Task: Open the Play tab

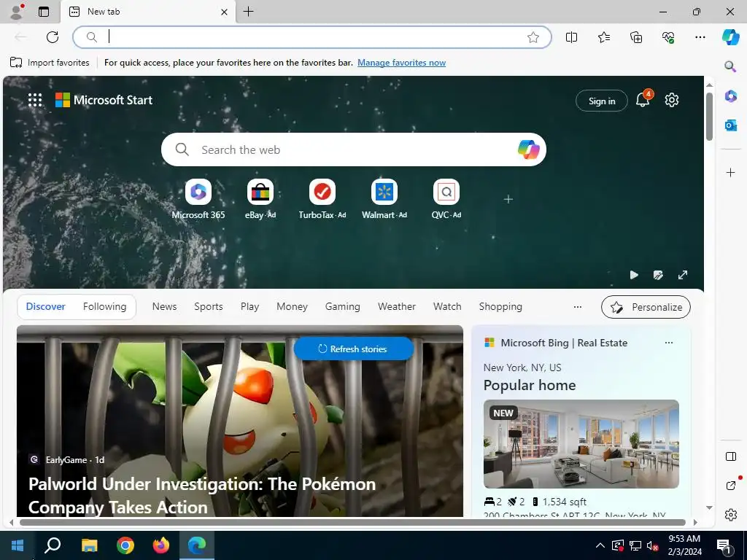Action: [249, 307]
